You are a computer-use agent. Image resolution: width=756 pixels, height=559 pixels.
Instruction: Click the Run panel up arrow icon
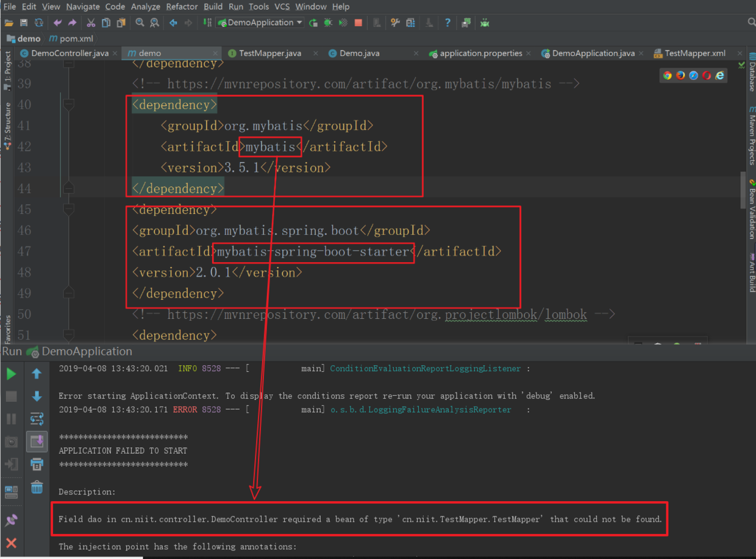pos(37,374)
